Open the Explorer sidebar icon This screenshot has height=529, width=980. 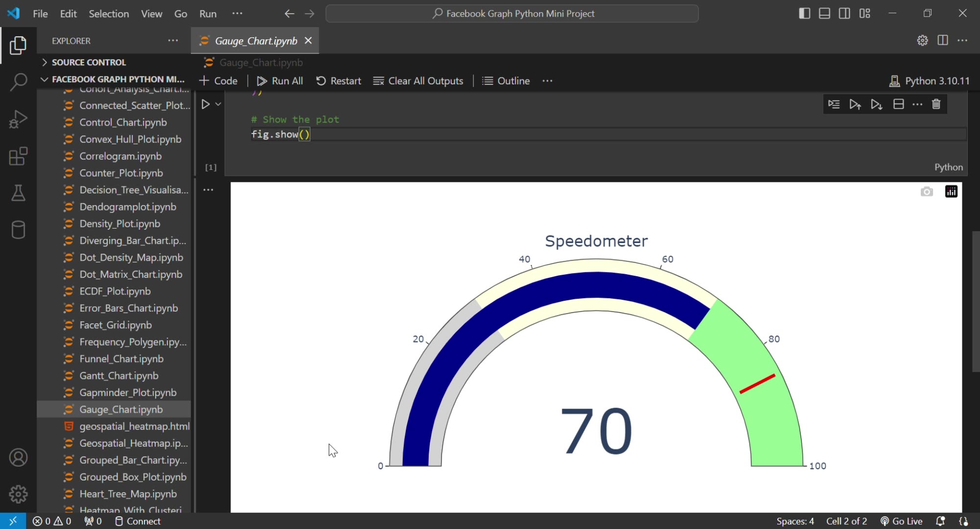[x=18, y=45]
